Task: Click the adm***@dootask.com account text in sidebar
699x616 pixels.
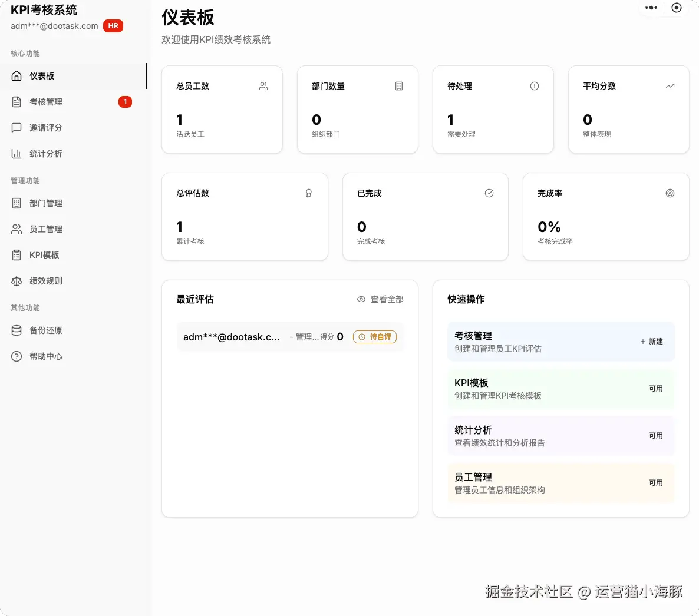Action: click(x=54, y=26)
